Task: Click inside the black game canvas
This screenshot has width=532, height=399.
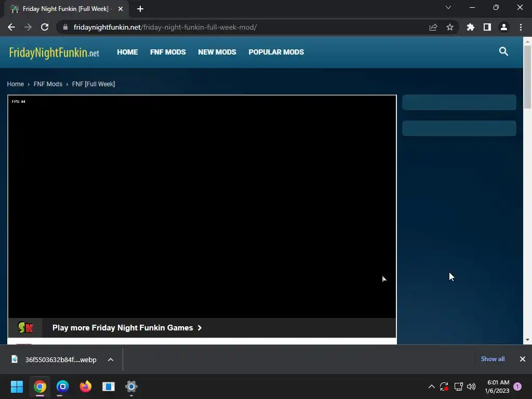Action: click(x=202, y=207)
